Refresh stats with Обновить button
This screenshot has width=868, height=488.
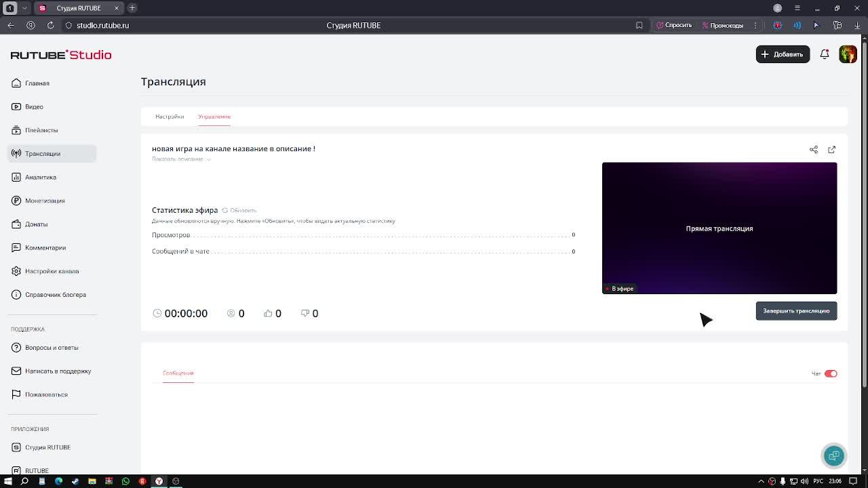point(239,210)
